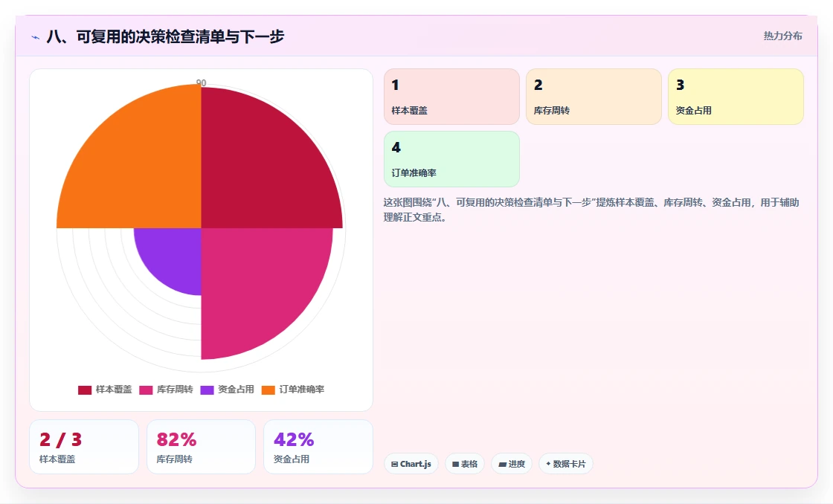Click the 数据卡片 sparkle icon
833x504 pixels.
[548, 464]
